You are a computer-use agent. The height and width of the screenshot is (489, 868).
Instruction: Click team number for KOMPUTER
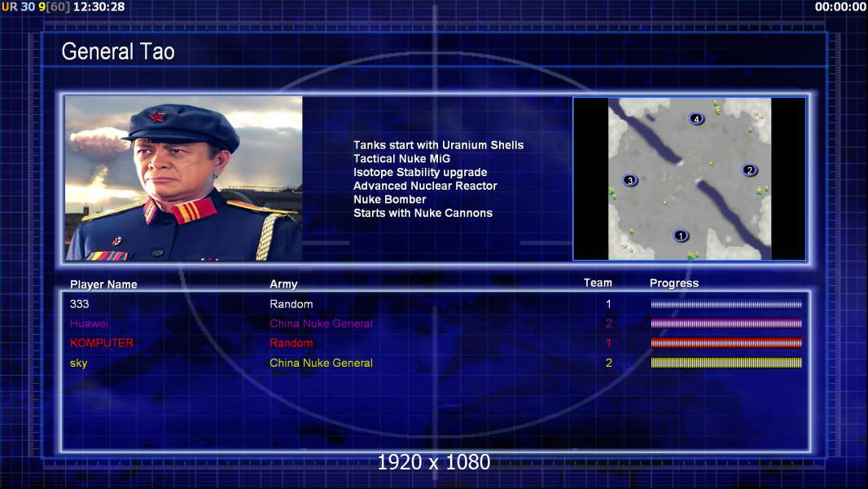pos(608,343)
